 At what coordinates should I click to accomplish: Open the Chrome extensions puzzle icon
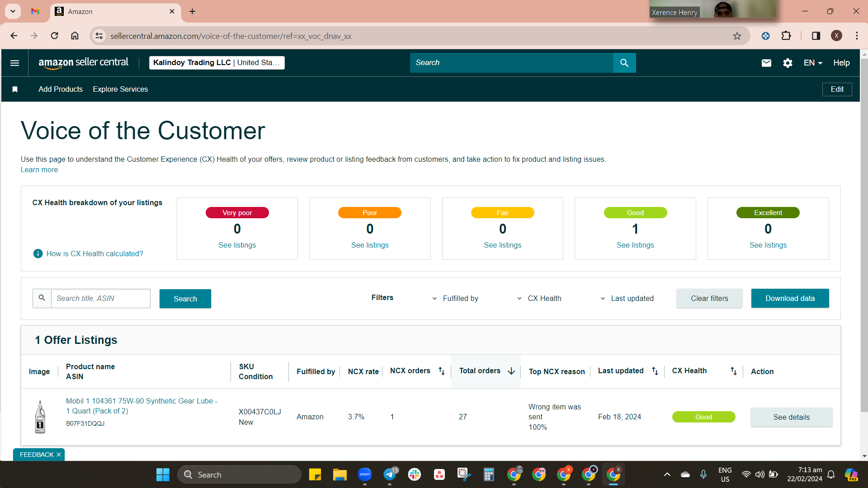pyautogui.click(x=786, y=36)
